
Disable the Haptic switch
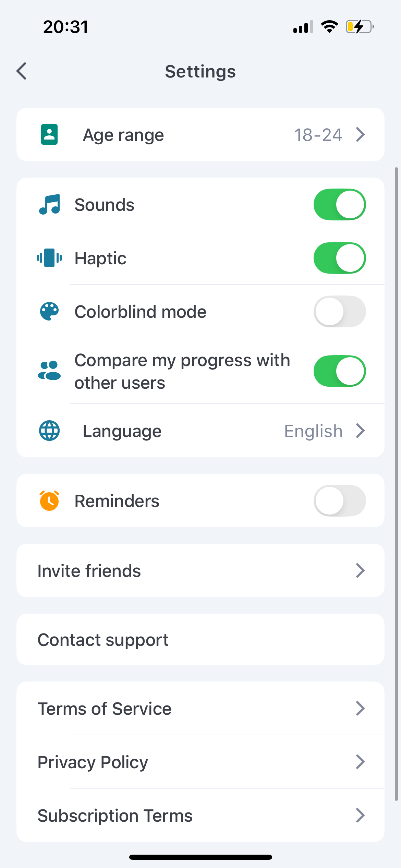[339, 258]
